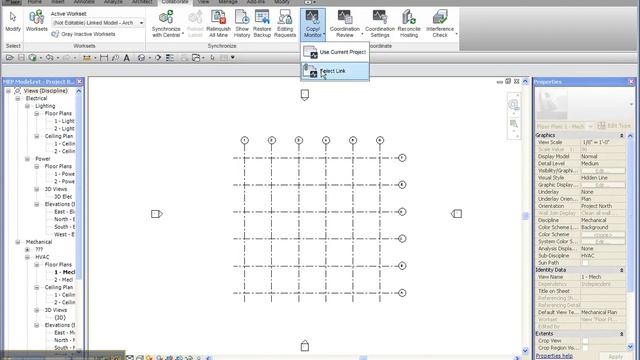The image size is (640, 360).
Task: Collapse the Mechanical tree node
Action: (x=18, y=242)
